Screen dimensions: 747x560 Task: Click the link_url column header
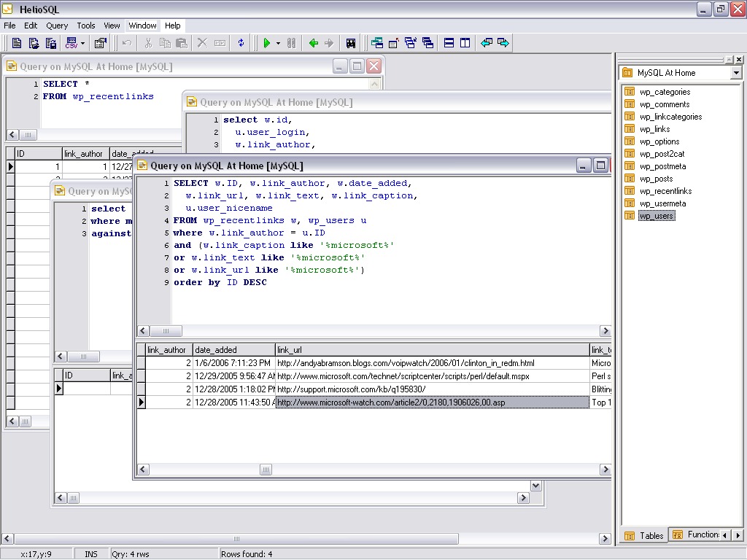tap(432, 350)
